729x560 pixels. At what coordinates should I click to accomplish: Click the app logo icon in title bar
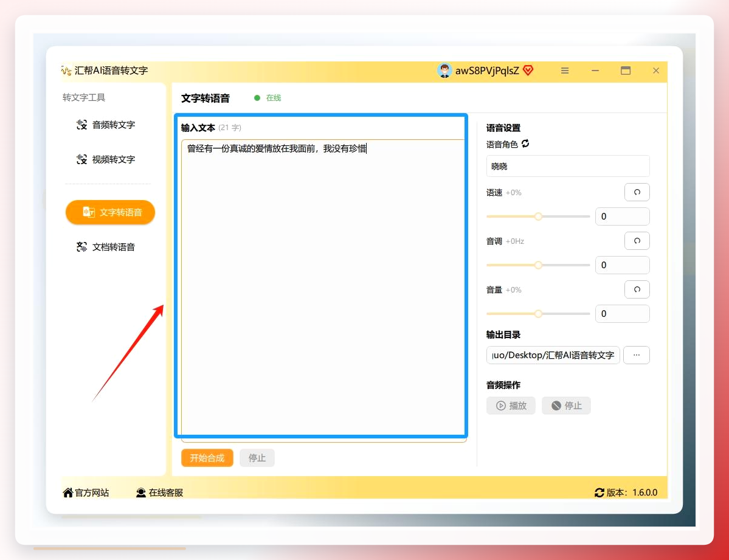[x=66, y=71]
